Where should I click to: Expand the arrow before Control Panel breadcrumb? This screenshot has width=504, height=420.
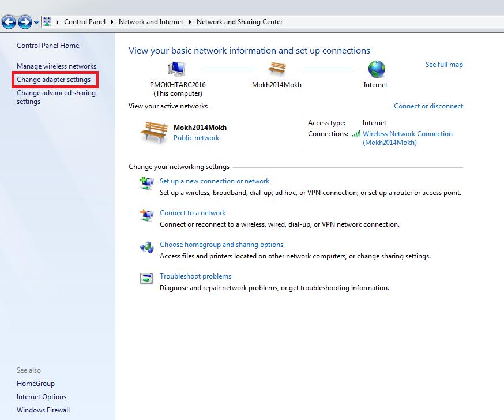pyautogui.click(x=58, y=22)
